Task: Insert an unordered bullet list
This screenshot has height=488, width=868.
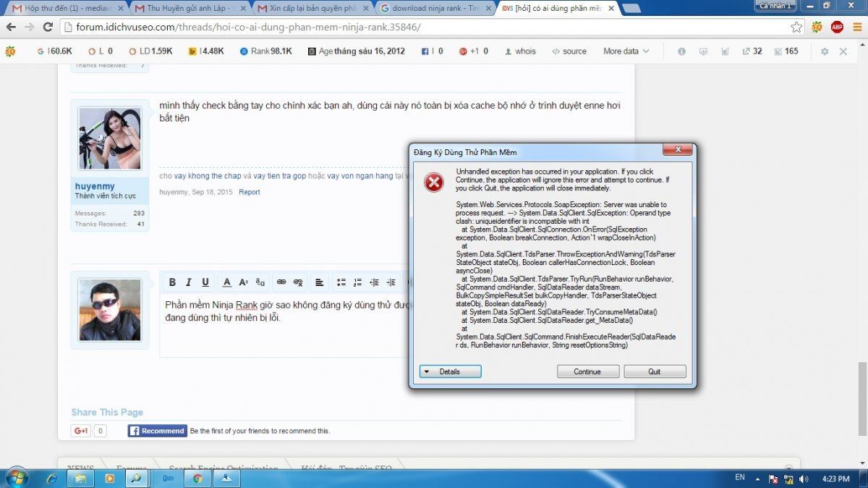Action: point(341,282)
